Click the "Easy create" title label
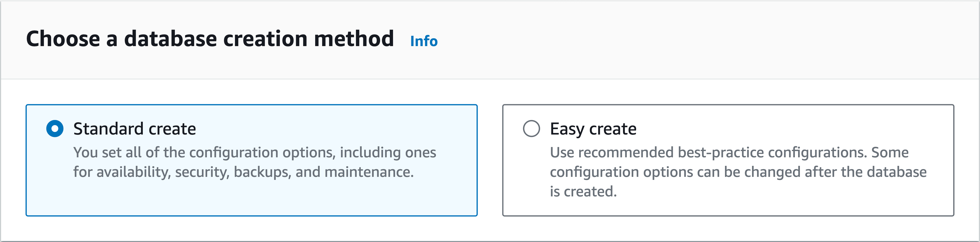Screen dimensions: 980x242 [x=593, y=129]
